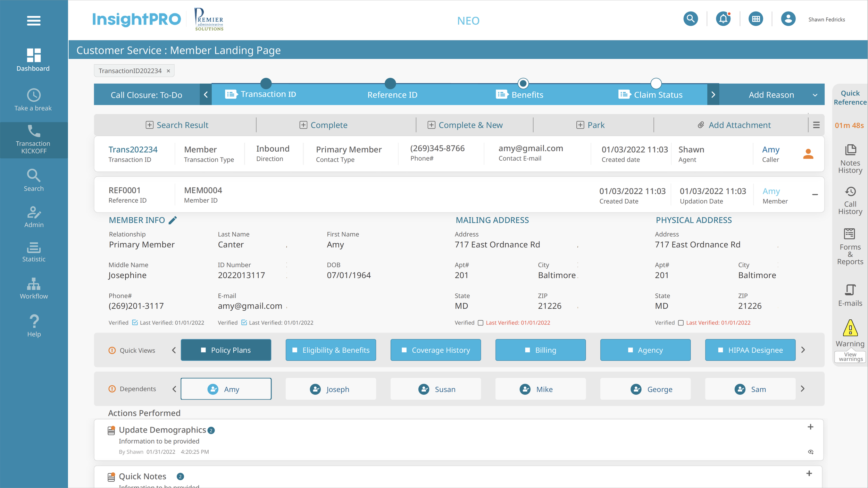The image size is (868, 488).
Task: Check Physical Address Verified checkbox
Action: click(681, 323)
